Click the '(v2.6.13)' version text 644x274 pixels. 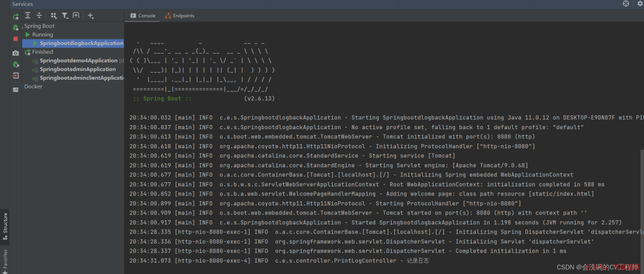pyautogui.click(x=259, y=98)
